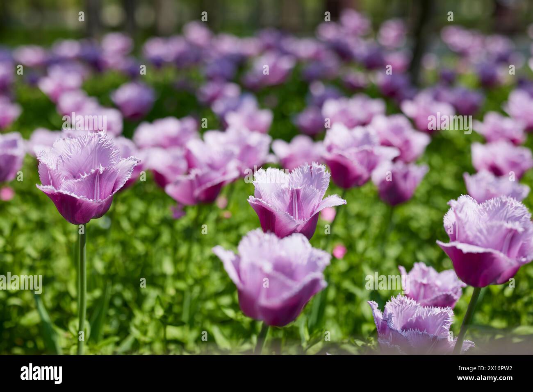
Task: Click the Image ID 2X16PW2 text
Action: tap(480, 368)
